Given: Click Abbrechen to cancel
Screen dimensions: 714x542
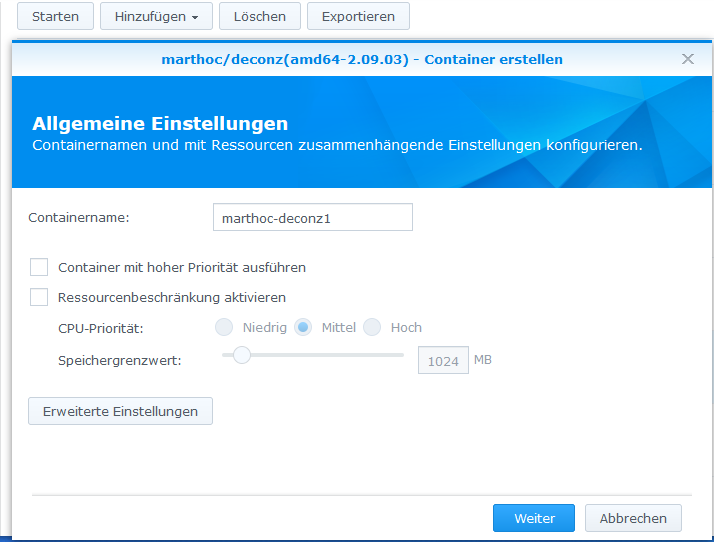Looking at the screenshot, I should (x=633, y=518).
